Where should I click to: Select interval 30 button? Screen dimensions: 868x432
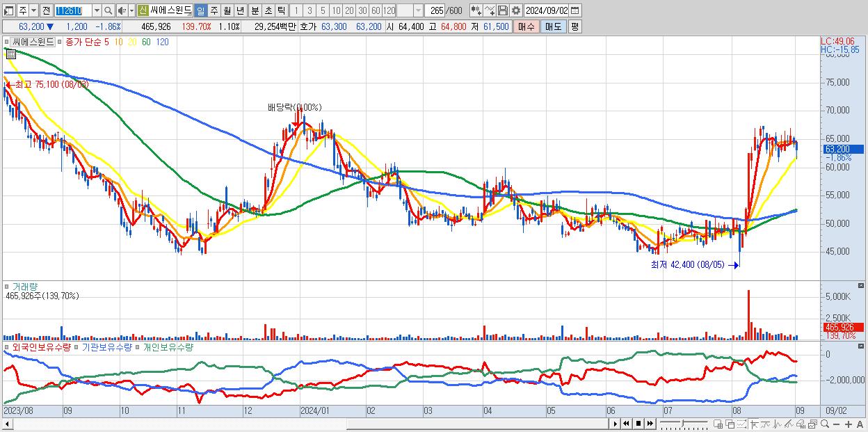[362, 10]
